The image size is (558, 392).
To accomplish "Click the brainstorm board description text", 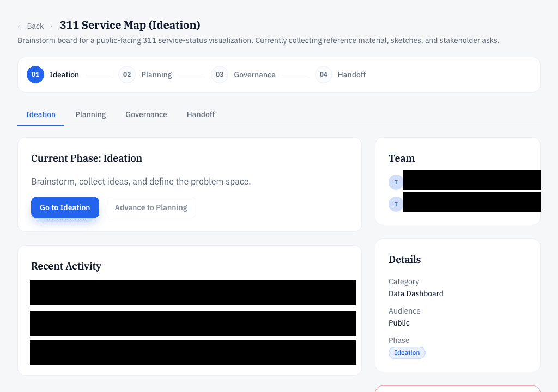I will point(258,40).
